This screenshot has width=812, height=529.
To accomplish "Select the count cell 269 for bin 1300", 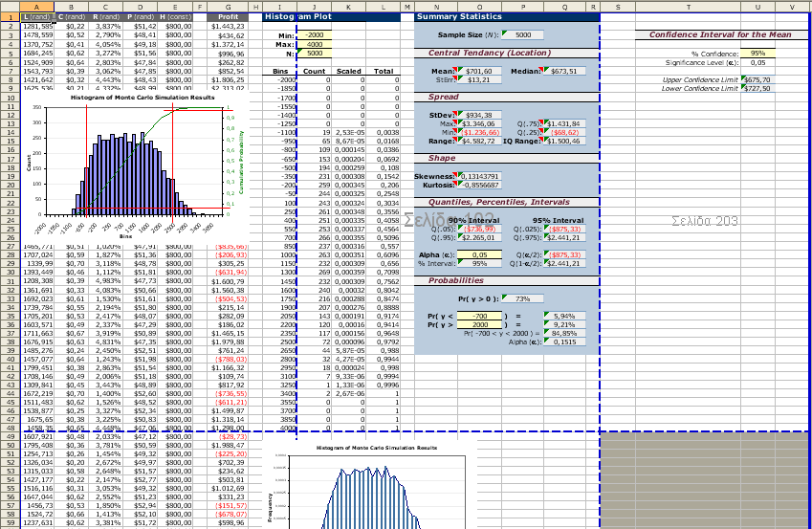I will (x=315, y=272).
